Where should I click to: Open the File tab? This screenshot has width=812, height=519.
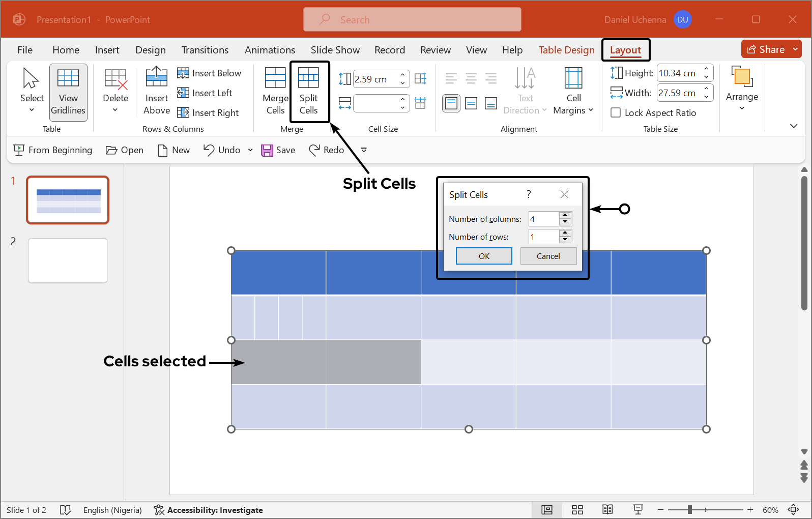pos(25,50)
